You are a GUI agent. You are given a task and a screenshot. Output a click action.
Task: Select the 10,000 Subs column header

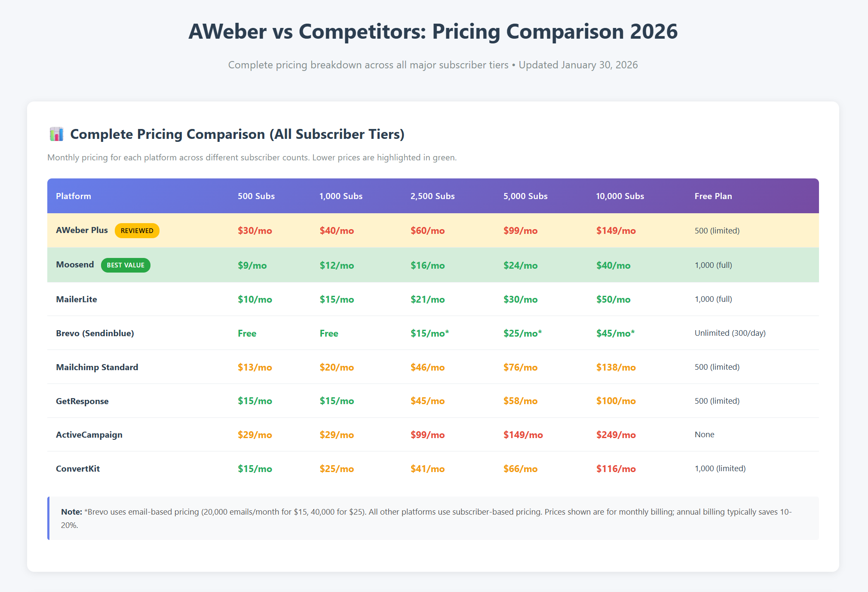[x=620, y=196]
